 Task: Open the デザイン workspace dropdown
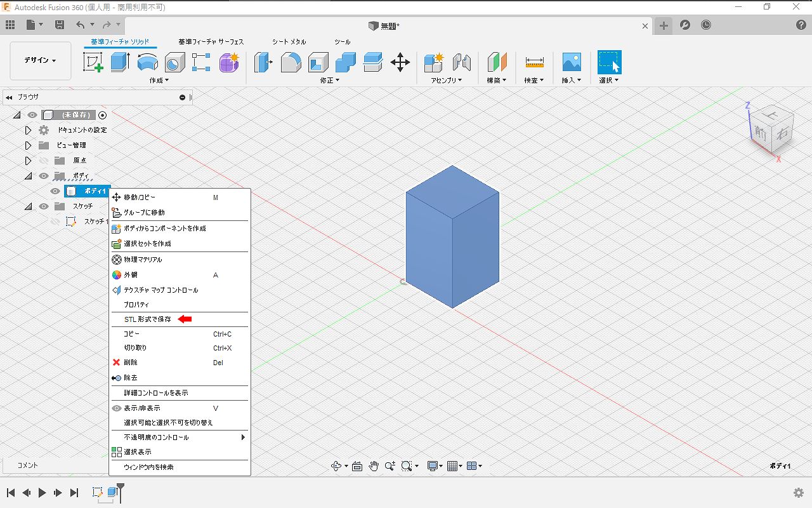point(41,60)
